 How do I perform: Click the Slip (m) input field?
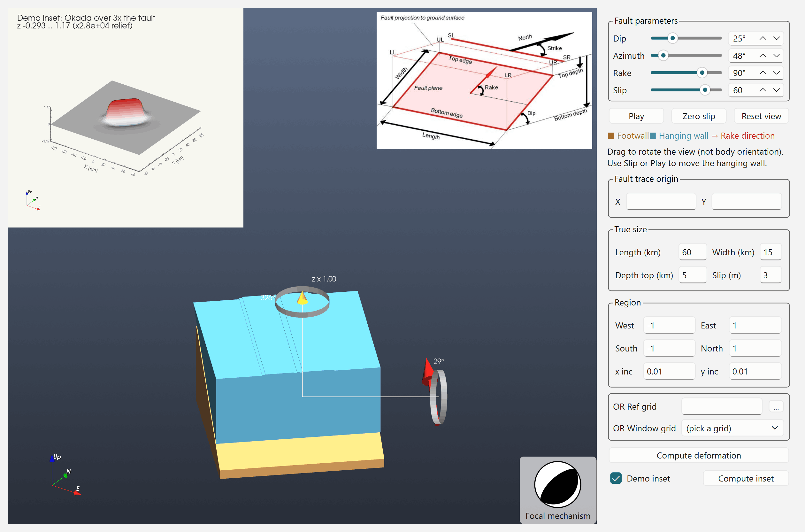[x=770, y=275]
